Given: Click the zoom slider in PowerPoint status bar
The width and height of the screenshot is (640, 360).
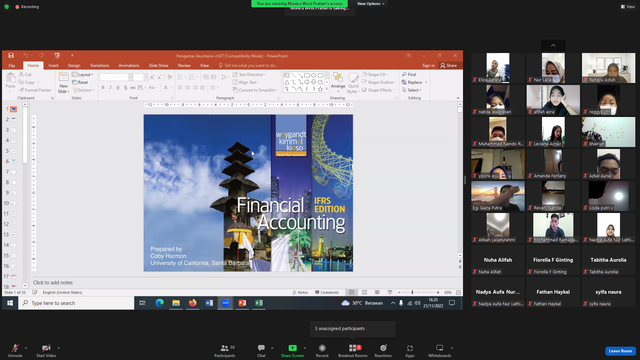Looking at the screenshot, I should coord(418,292).
